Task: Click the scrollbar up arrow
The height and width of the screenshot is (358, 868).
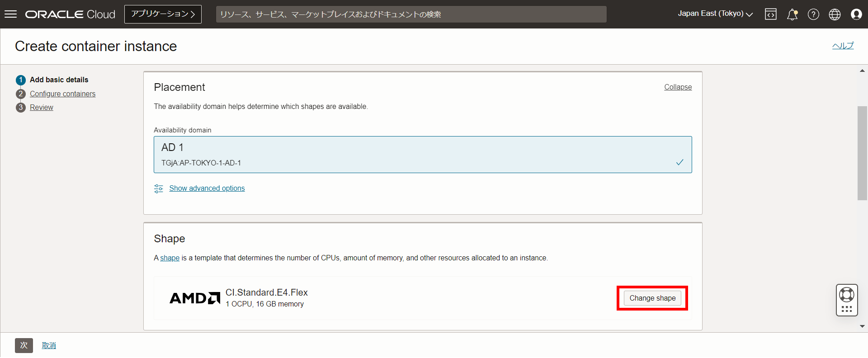Action: tap(862, 71)
